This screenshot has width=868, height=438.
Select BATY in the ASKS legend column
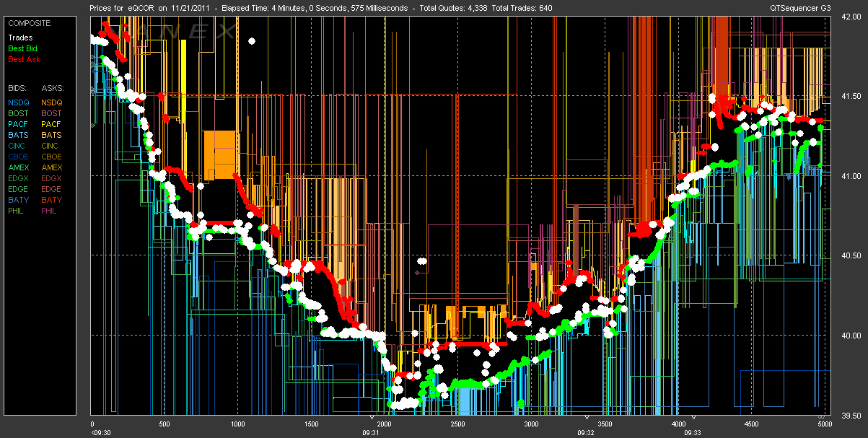click(x=52, y=200)
